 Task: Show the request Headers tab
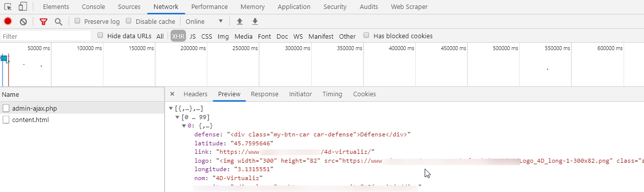tap(195, 94)
